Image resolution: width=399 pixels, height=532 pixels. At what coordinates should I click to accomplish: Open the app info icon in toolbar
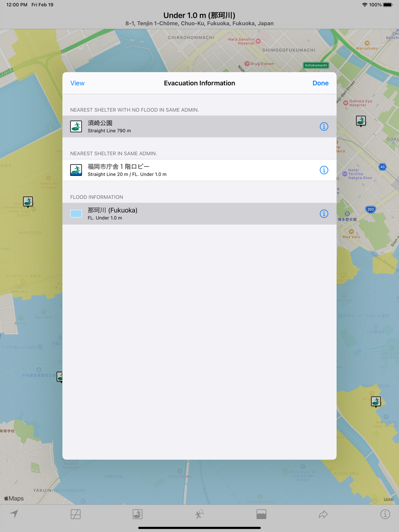pyautogui.click(x=385, y=514)
